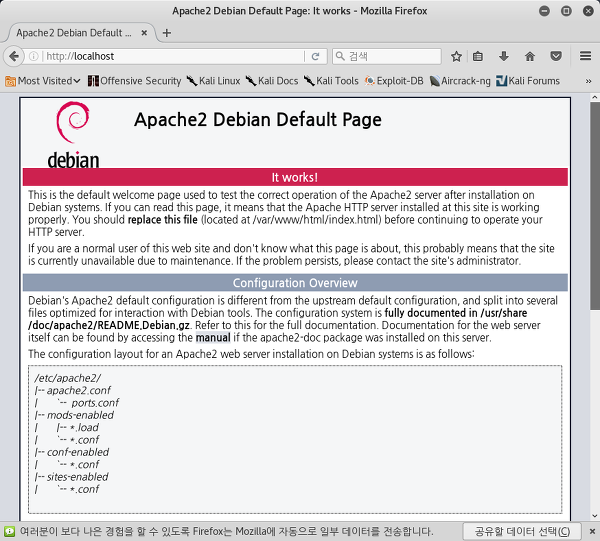
Task: Show your bookmarks list icon
Action: coord(478,57)
